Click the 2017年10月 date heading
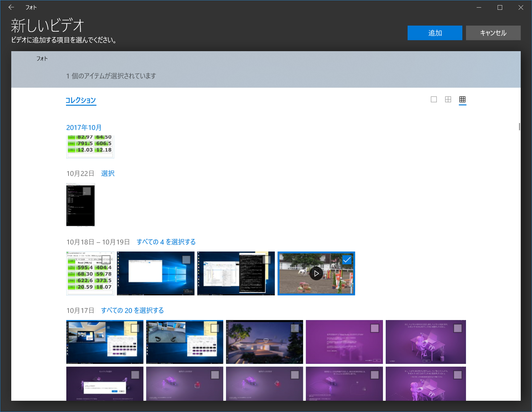The width and height of the screenshot is (532, 412). point(84,128)
